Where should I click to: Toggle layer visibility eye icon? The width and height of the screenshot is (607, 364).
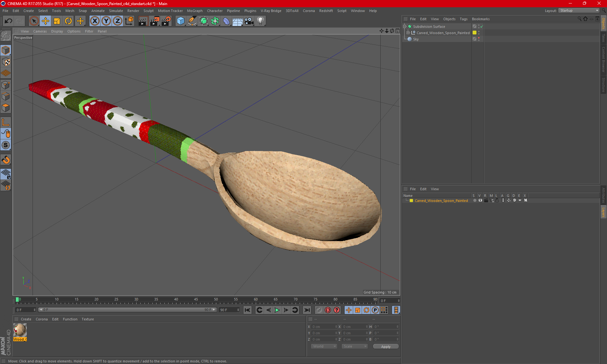click(x=480, y=200)
